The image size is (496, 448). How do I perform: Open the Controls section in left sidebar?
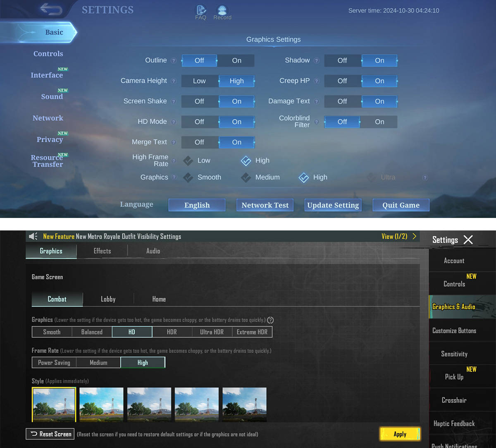pos(48,54)
